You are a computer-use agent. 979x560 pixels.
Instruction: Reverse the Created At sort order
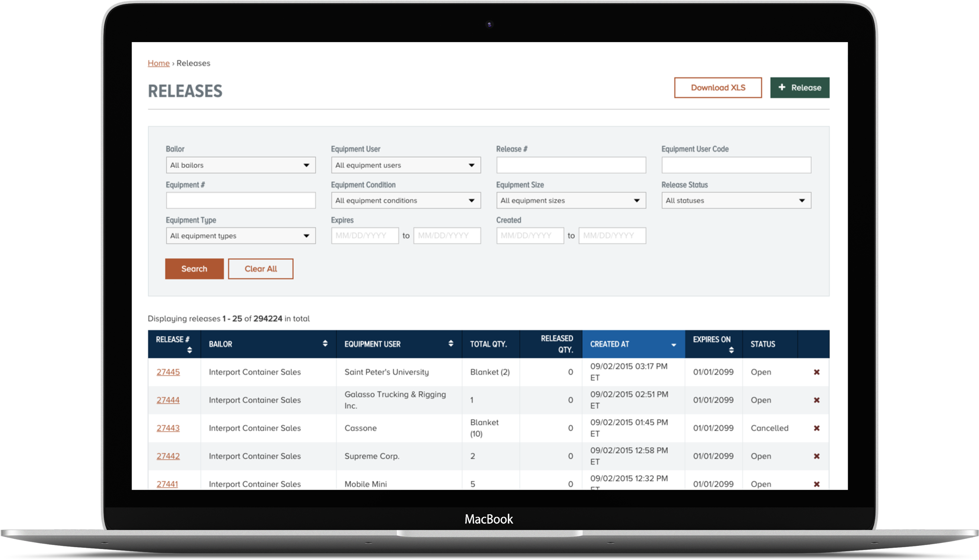[x=673, y=345]
